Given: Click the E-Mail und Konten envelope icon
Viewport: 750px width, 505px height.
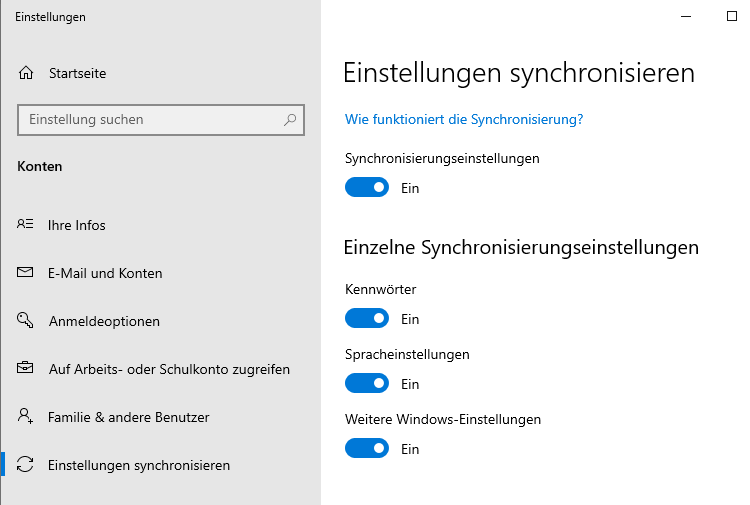Looking at the screenshot, I should click(26, 273).
